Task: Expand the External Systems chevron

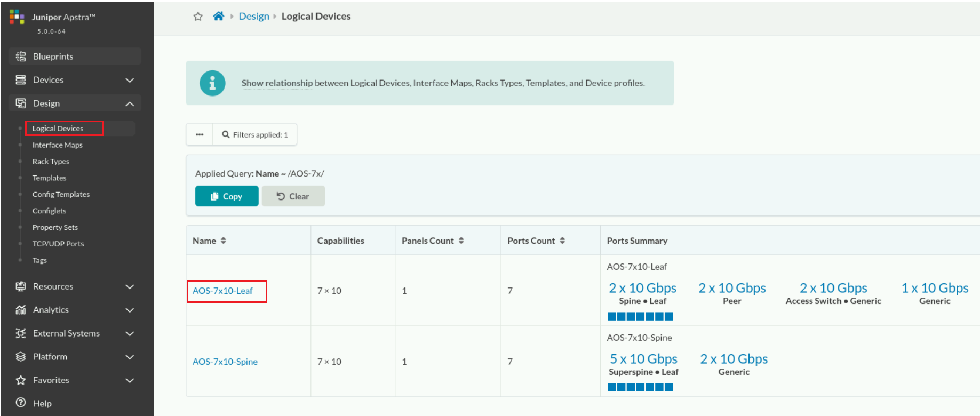Action: [130, 333]
